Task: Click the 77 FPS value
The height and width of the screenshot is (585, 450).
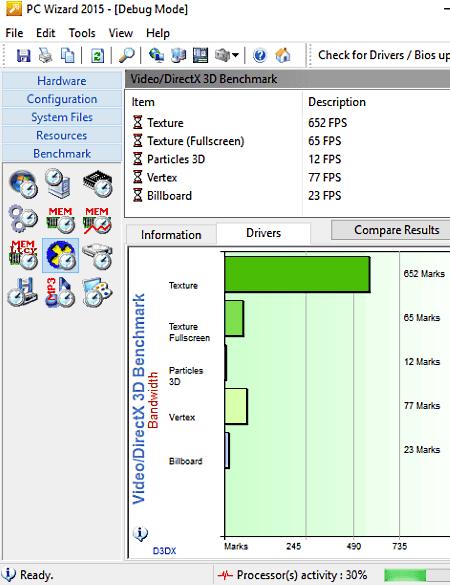Action: (x=324, y=177)
